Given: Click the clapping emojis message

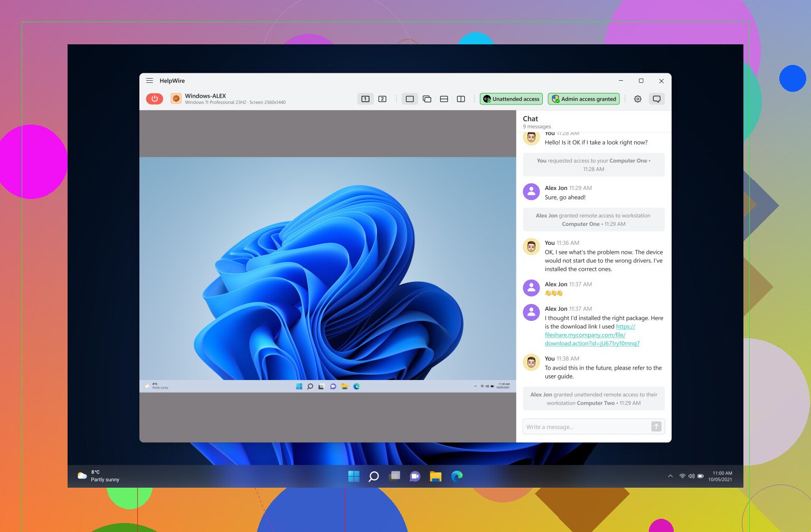Looking at the screenshot, I should coord(554,293).
